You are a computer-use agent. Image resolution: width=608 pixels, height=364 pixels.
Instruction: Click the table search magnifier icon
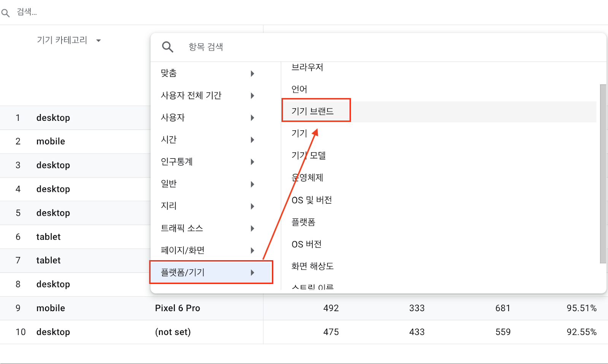click(5, 13)
